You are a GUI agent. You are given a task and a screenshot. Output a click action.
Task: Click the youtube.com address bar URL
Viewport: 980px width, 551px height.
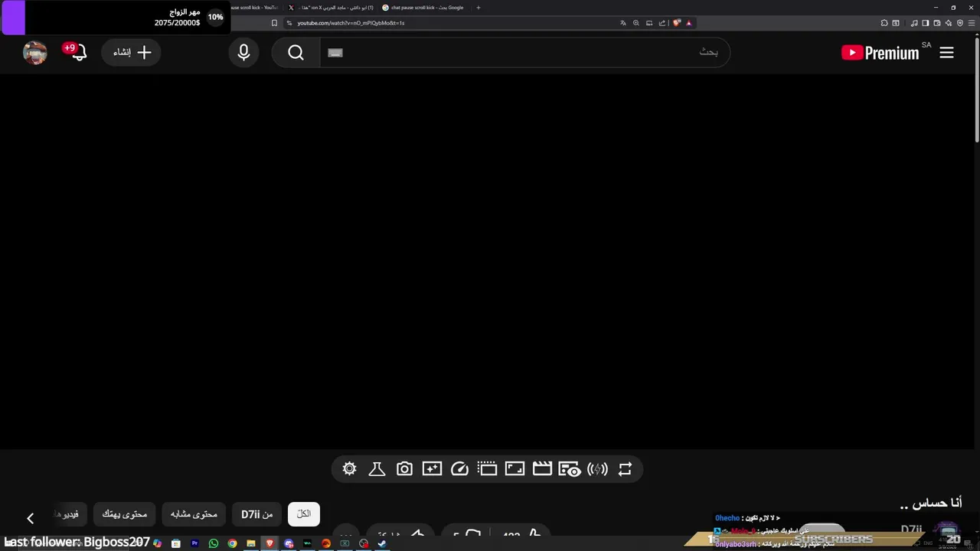[351, 23]
